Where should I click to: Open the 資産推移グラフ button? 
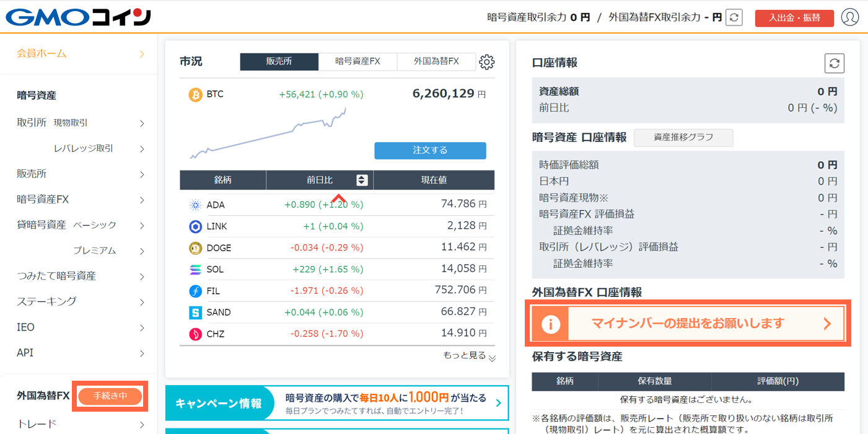coord(683,138)
